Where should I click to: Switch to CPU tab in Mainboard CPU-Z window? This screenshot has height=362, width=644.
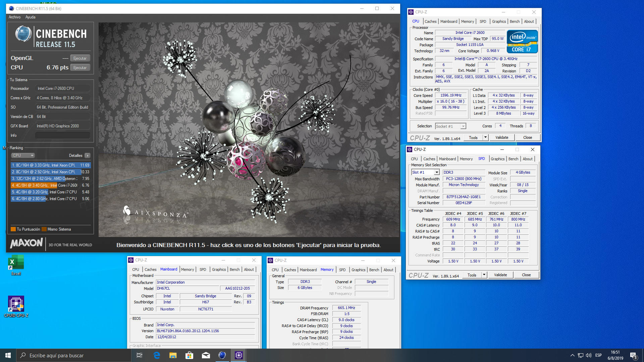coord(136,269)
